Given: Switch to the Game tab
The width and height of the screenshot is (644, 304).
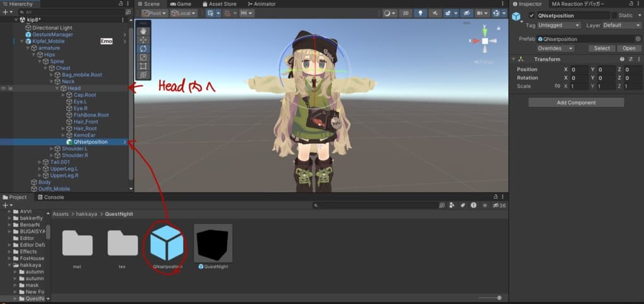Looking at the screenshot, I should pos(180,4).
